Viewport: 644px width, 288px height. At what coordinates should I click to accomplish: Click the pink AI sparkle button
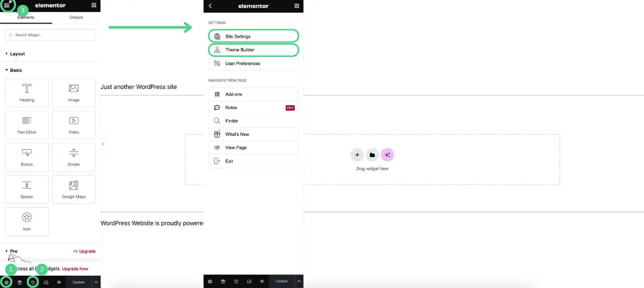click(387, 155)
